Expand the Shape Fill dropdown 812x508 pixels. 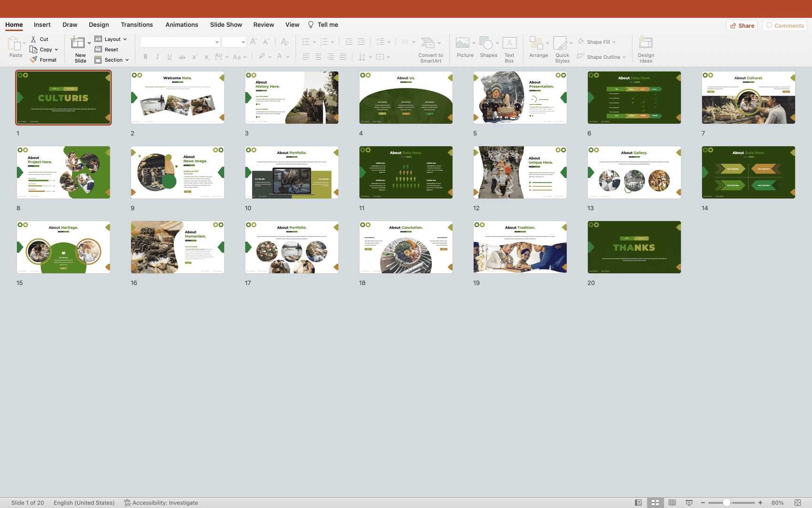(614, 42)
